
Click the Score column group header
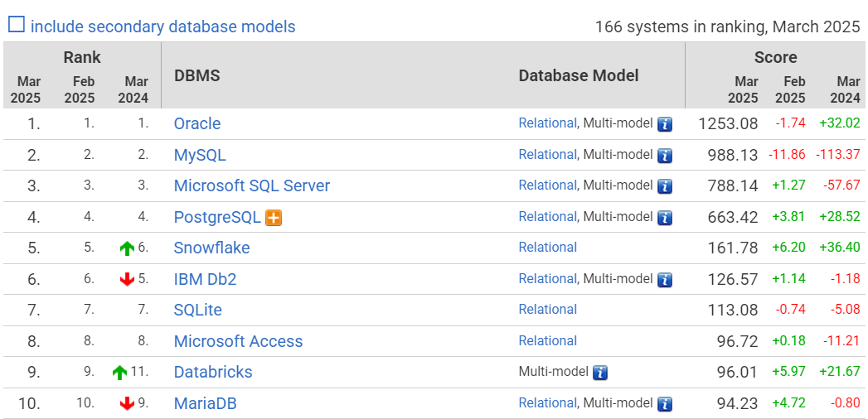[x=775, y=57]
